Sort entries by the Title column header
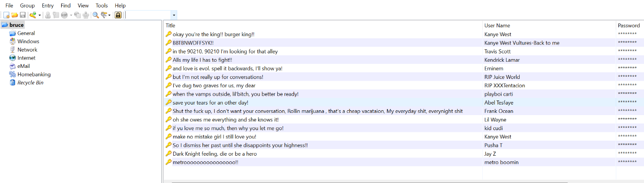 click(170, 26)
